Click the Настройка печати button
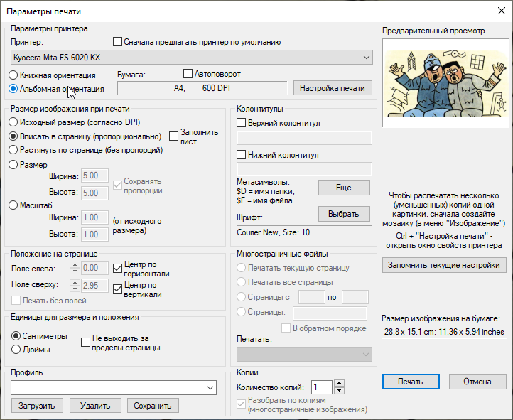This screenshot has width=513, height=420. coord(332,88)
